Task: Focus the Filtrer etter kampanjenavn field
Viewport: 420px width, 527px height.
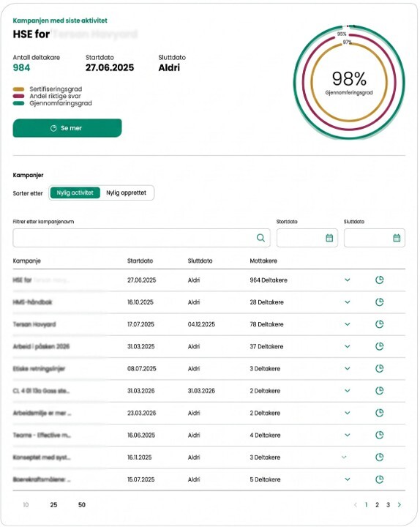Action: click(141, 238)
